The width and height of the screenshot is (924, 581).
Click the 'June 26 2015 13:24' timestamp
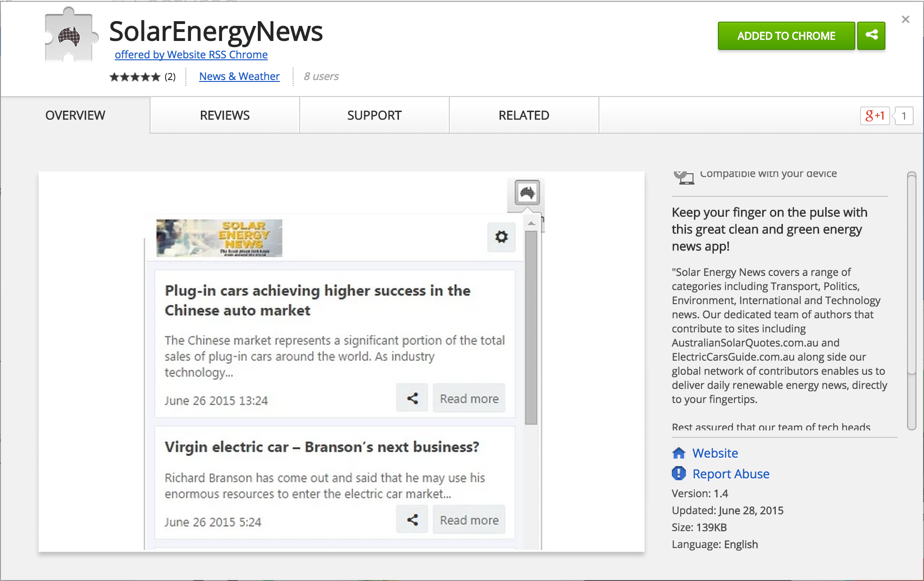point(216,401)
